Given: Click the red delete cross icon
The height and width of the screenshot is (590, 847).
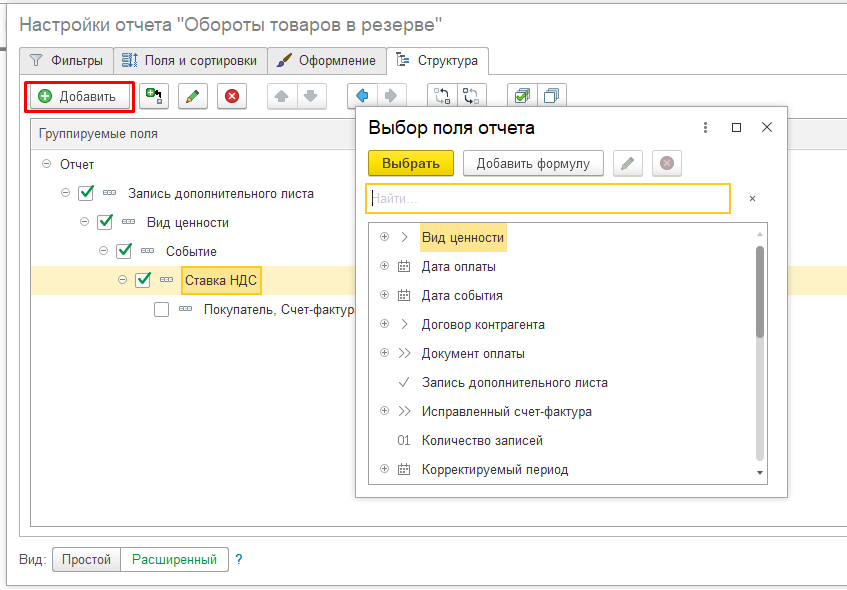Looking at the screenshot, I should coord(232,97).
